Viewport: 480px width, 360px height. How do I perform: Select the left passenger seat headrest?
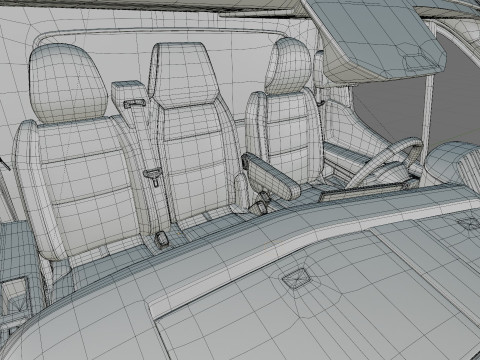(68, 83)
